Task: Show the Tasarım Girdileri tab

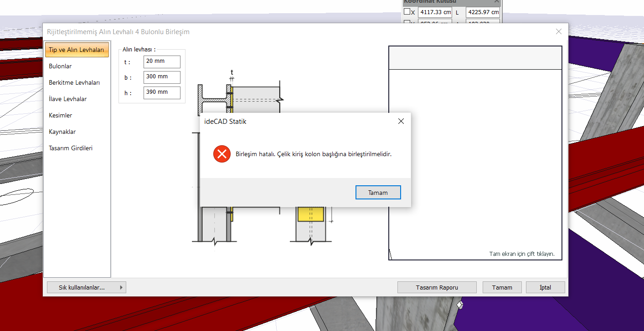Action: click(71, 148)
